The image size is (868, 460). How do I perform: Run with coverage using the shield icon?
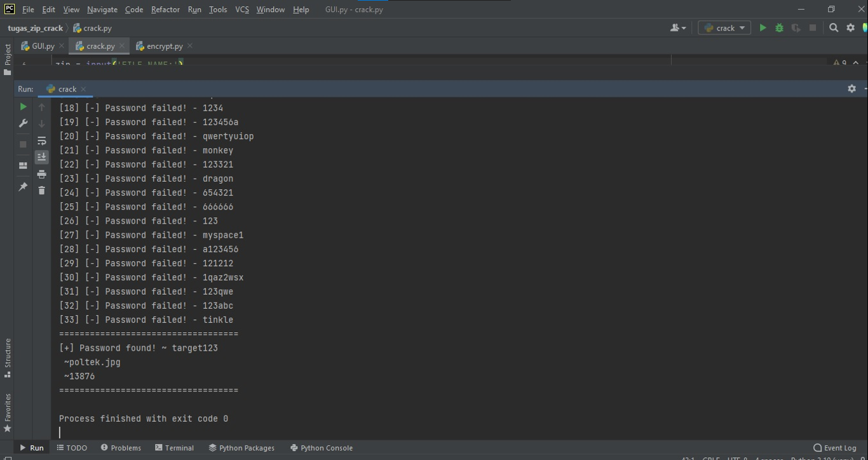click(796, 28)
